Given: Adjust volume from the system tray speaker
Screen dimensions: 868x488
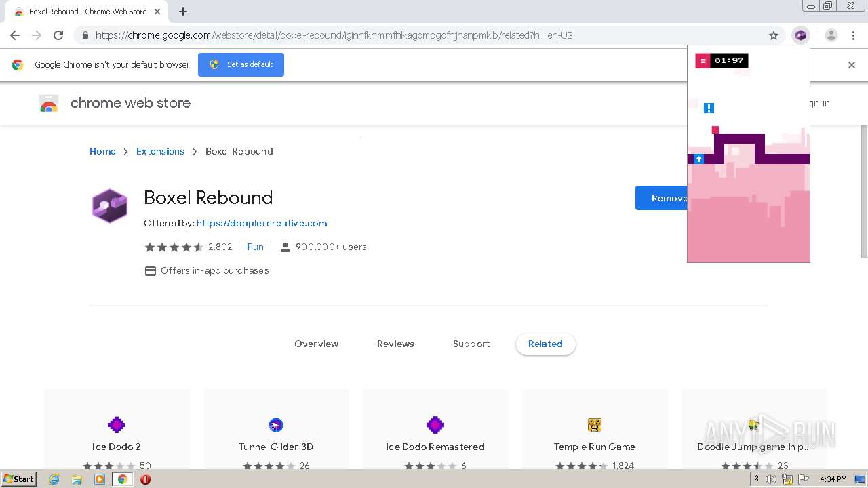Looking at the screenshot, I should (x=771, y=479).
